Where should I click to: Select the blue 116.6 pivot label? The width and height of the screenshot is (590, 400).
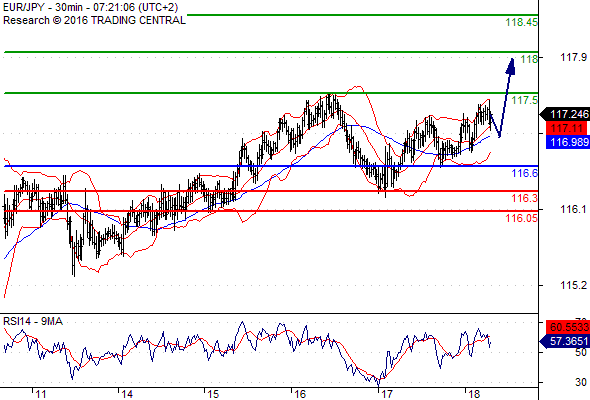click(525, 173)
